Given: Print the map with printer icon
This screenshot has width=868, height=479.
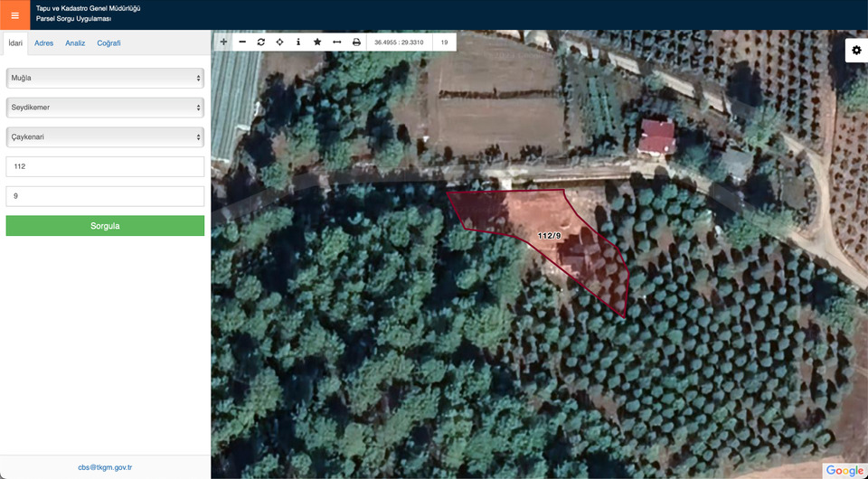Looking at the screenshot, I should pyautogui.click(x=356, y=42).
